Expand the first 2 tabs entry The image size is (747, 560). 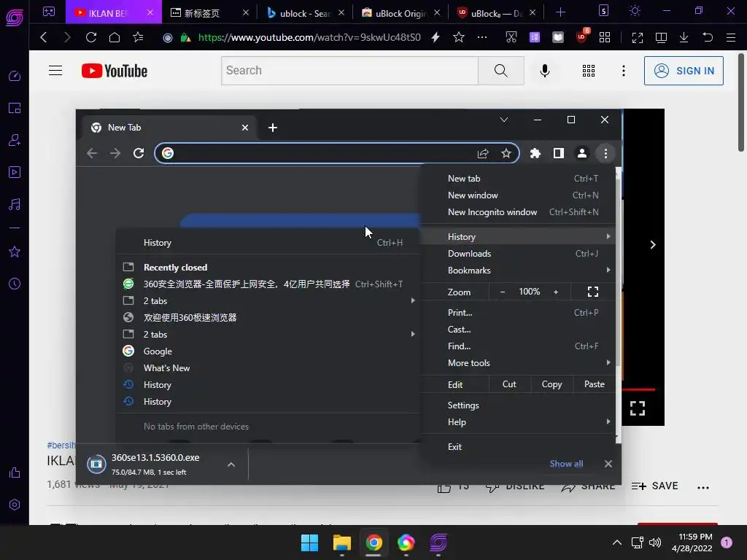tap(268, 301)
